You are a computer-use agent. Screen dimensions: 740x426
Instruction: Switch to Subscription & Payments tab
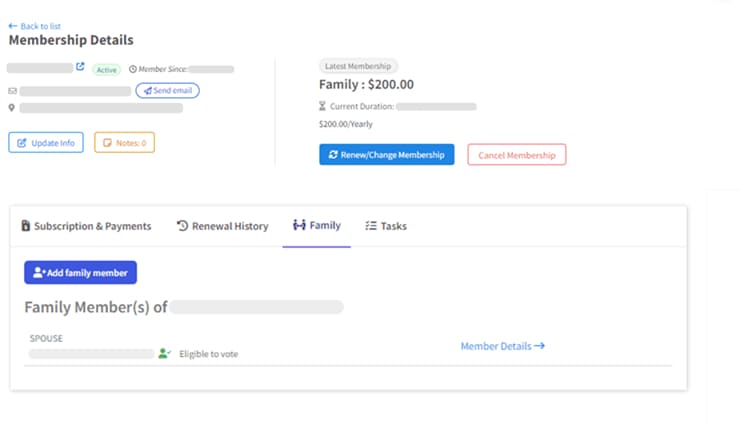(86, 226)
